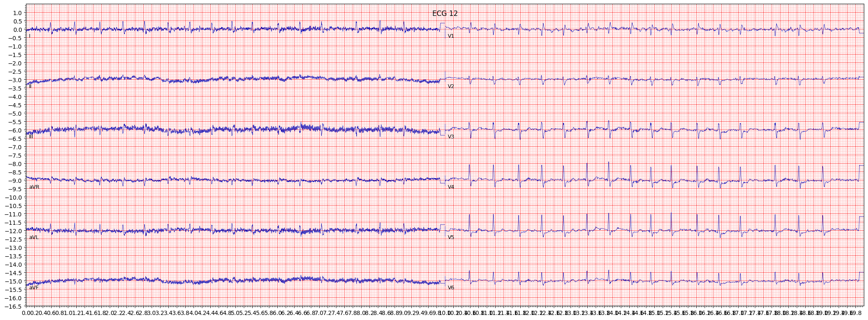Click the −1.0 y-axis tick label

15,47
